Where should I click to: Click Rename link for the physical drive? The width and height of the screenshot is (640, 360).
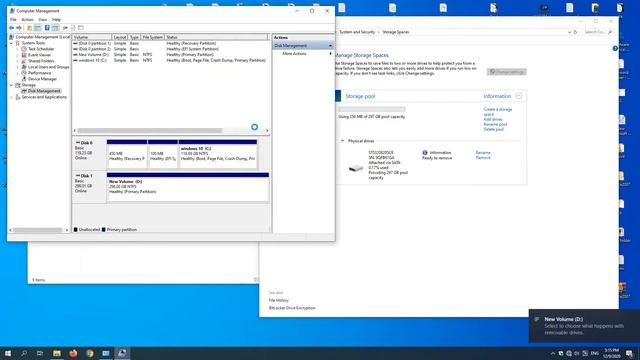(x=483, y=152)
